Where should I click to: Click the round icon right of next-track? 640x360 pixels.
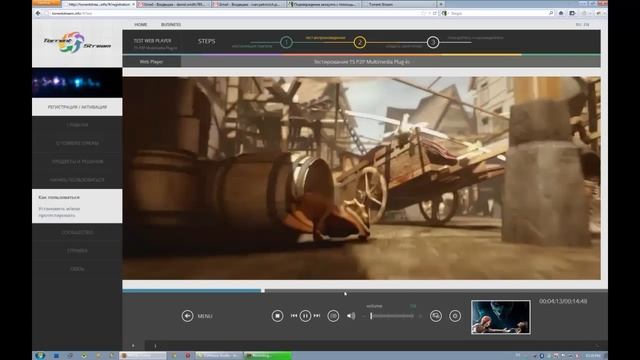(x=333, y=316)
